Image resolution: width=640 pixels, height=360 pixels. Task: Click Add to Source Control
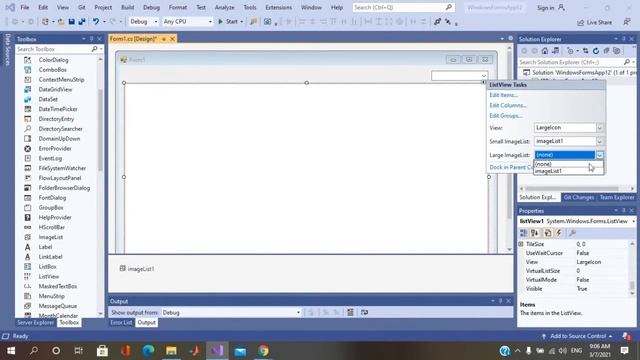click(578, 336)
